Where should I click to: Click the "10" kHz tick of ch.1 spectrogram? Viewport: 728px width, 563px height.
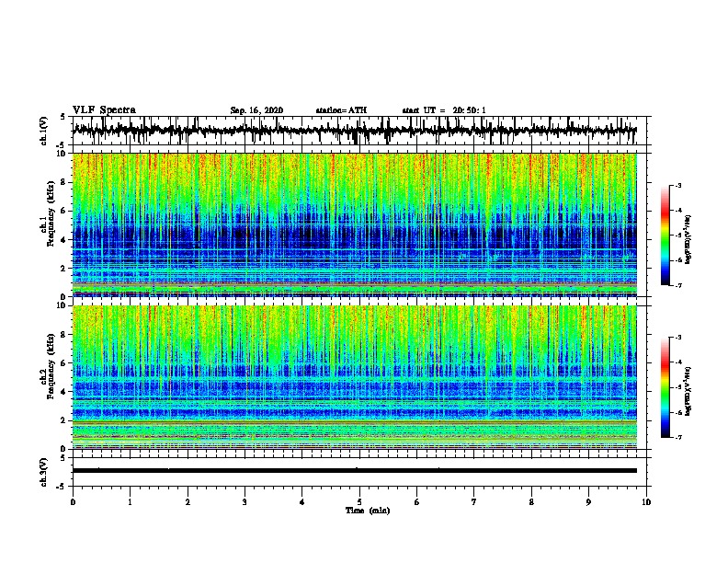(63, 154)
